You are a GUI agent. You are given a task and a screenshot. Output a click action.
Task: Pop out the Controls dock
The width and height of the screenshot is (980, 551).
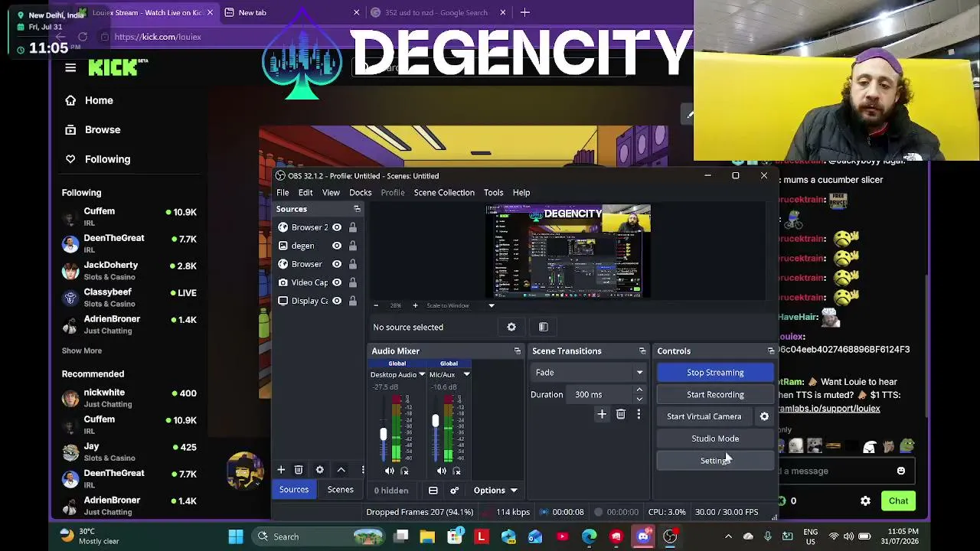click(771, 350)
